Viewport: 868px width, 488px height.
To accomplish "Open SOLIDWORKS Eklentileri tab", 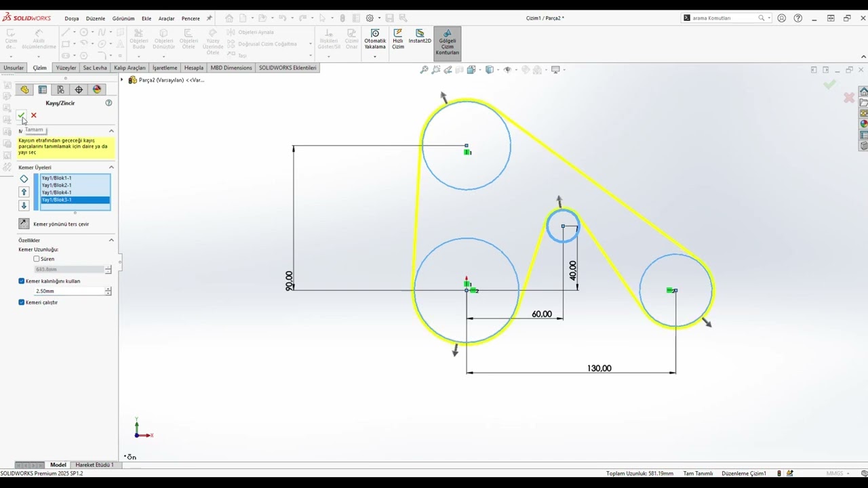I will (288, 68).
